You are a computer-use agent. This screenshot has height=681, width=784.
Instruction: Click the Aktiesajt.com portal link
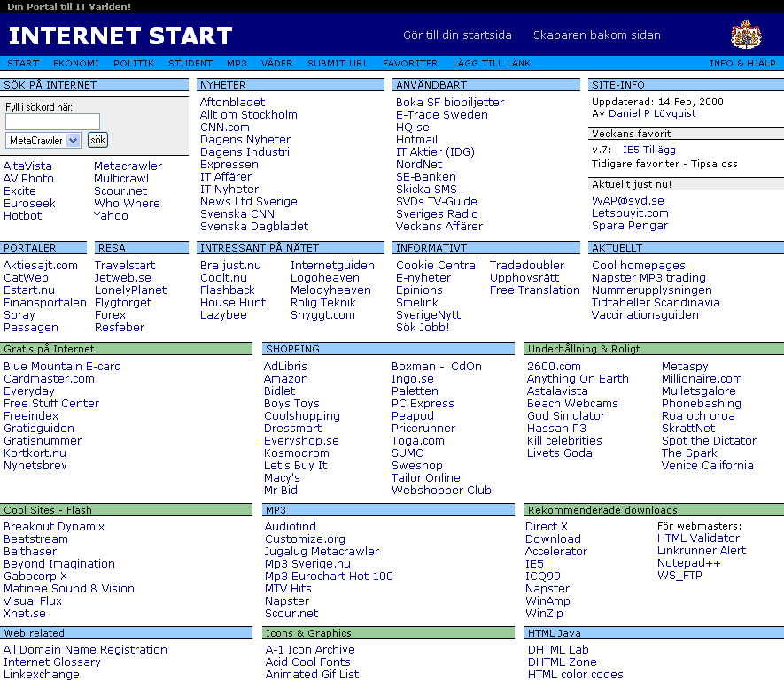(x=41, y=266)
